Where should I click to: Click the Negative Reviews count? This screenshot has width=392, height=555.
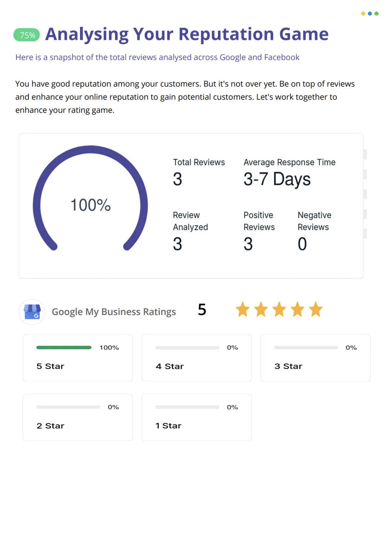pos(302,244)
